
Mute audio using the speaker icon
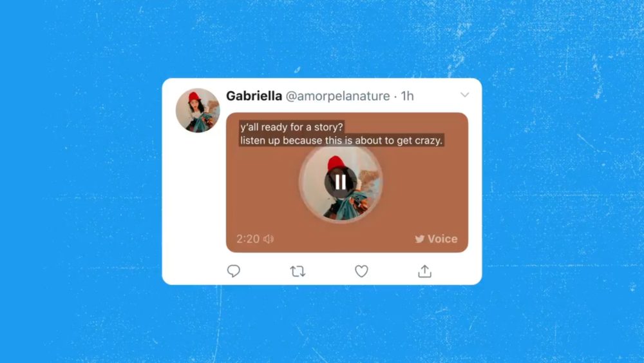(269, 239)
